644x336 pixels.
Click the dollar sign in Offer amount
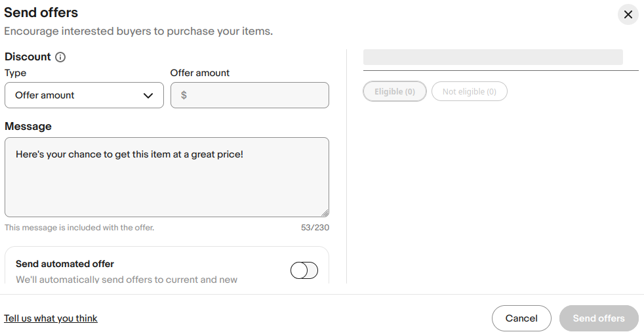tap(184, 95)
